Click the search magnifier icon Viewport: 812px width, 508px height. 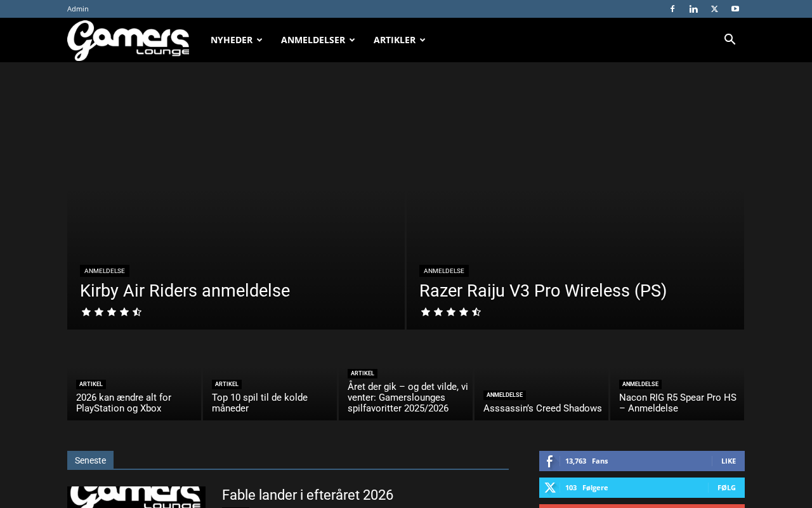click(x=730, y=39)
